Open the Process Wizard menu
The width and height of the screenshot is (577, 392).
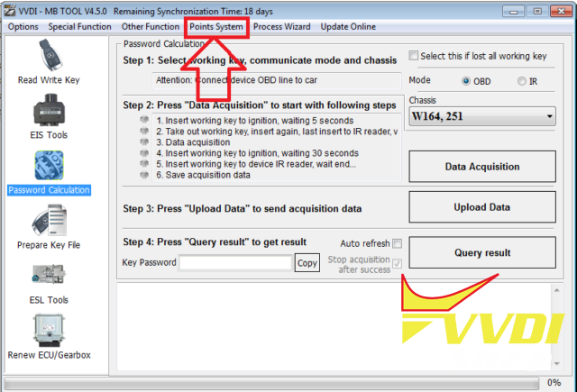(x=282, y=27)
